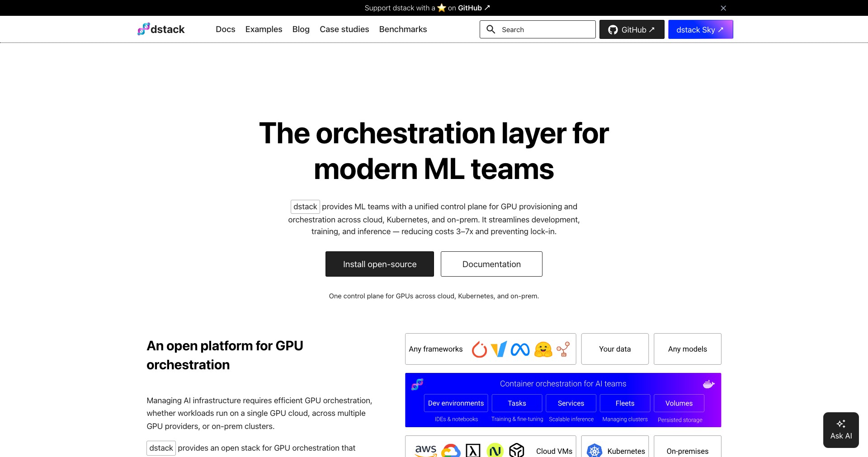The width and height of the screenshot is (868, 457).
Task: Click the PyTorch framework icon
Action: [479, 349]
